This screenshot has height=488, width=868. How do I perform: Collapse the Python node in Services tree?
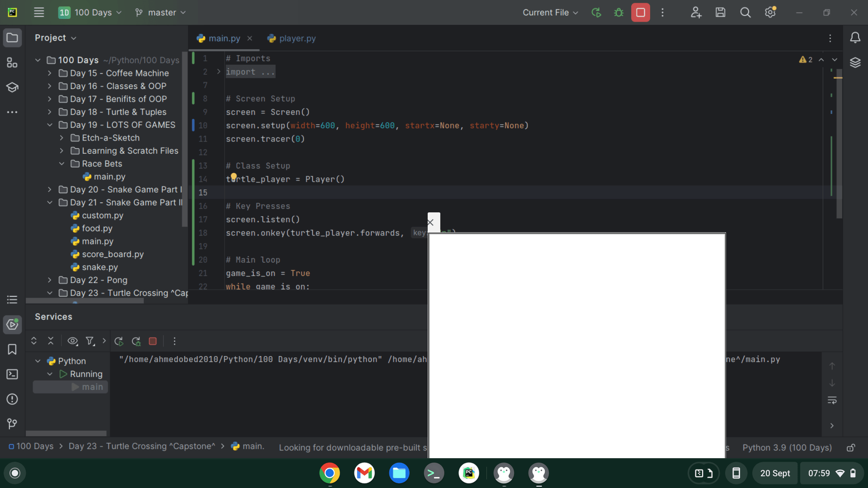click(38, 361)
